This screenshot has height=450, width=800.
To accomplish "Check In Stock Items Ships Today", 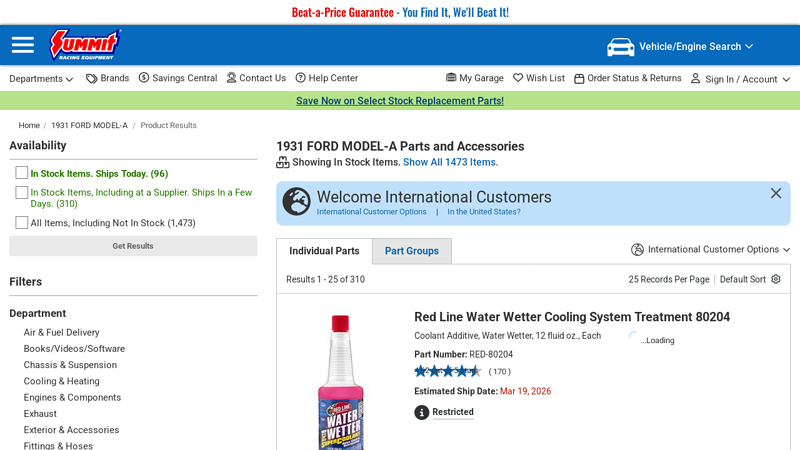I will click(x=22, y=173).
